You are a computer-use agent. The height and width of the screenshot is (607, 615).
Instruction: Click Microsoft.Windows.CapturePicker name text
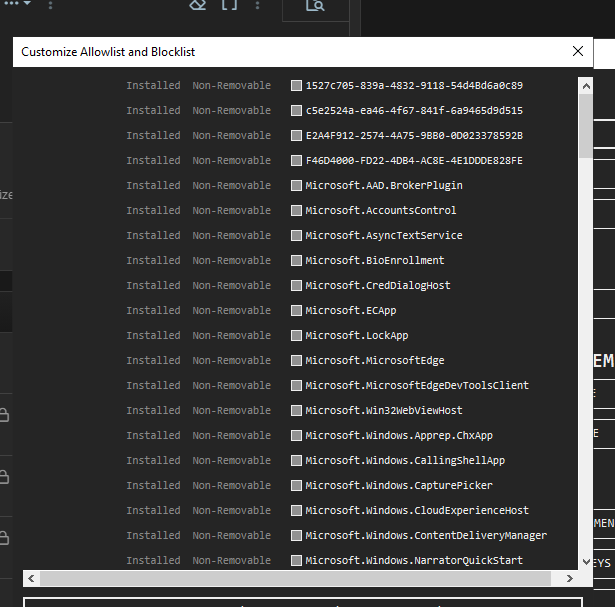tap(399, 485)
